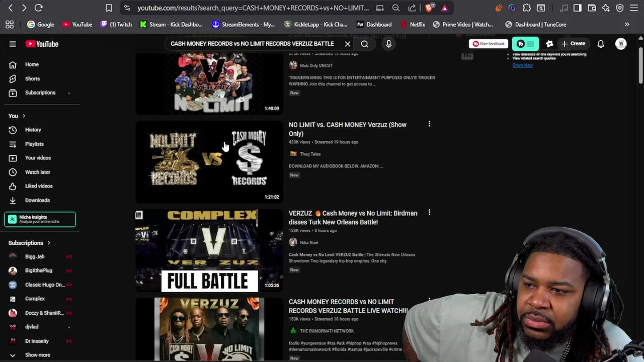Submit search with magnifier button
644x362 pixels.
point(365,44)
